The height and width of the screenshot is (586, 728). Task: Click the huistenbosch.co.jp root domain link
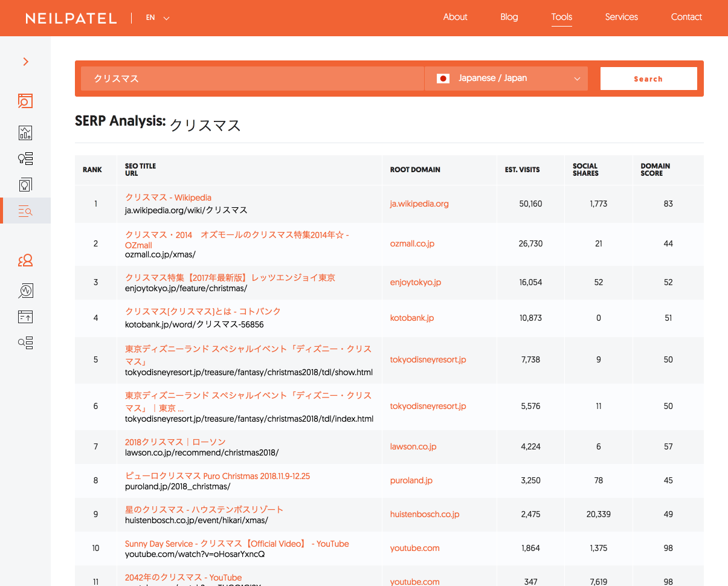[425, 514]
